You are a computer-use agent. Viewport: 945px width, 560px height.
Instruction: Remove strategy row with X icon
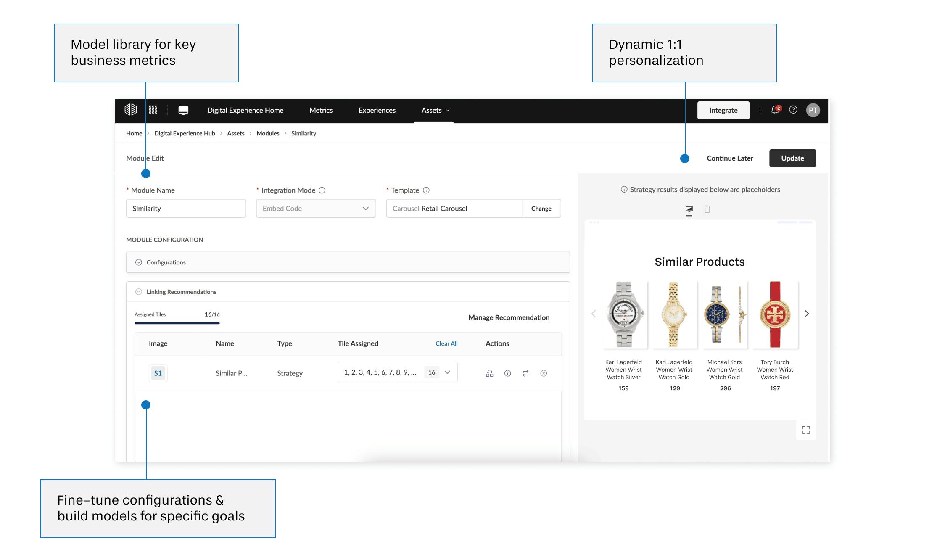pos(544,373)
